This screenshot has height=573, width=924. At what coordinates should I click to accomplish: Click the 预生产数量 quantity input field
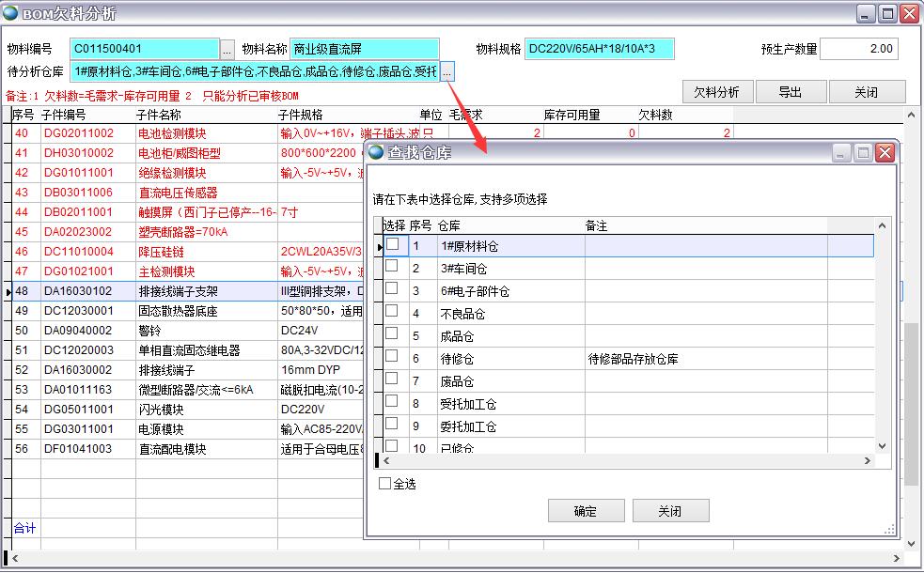point(858,49)
